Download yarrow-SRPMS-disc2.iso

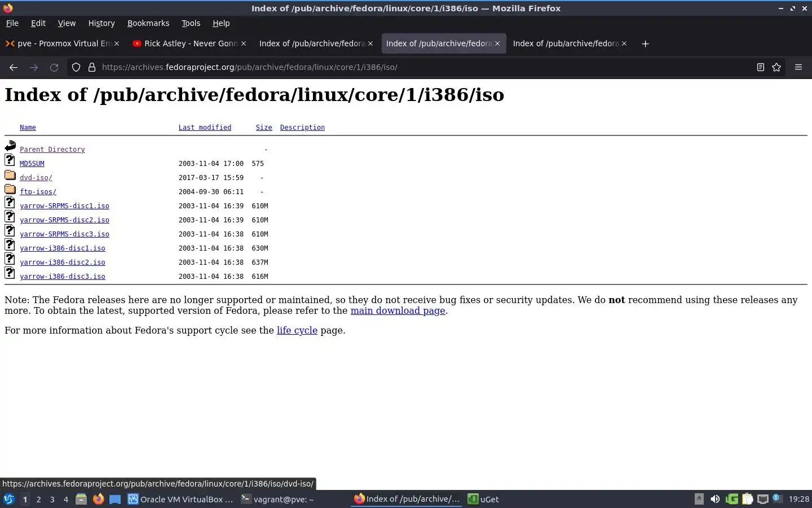(64, 220)
